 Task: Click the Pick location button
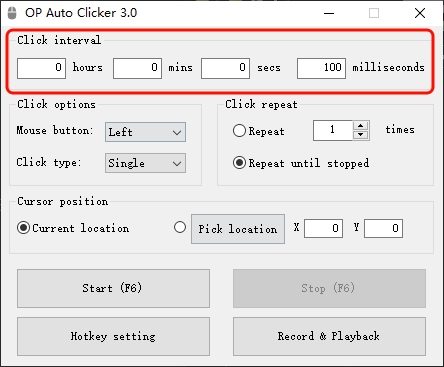tap(238, 229)
